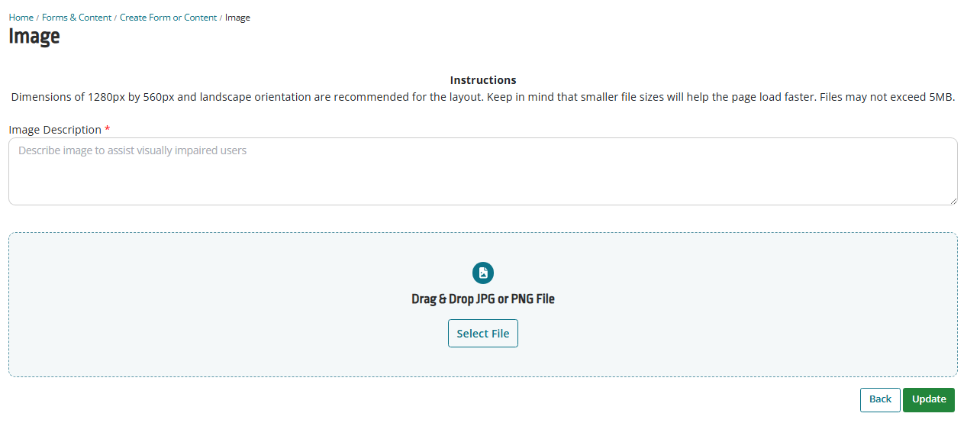This screenshot has width=980, height=423.
Task: Click the Image page heading
Action: pyautogui.click(x=34, y=36)
